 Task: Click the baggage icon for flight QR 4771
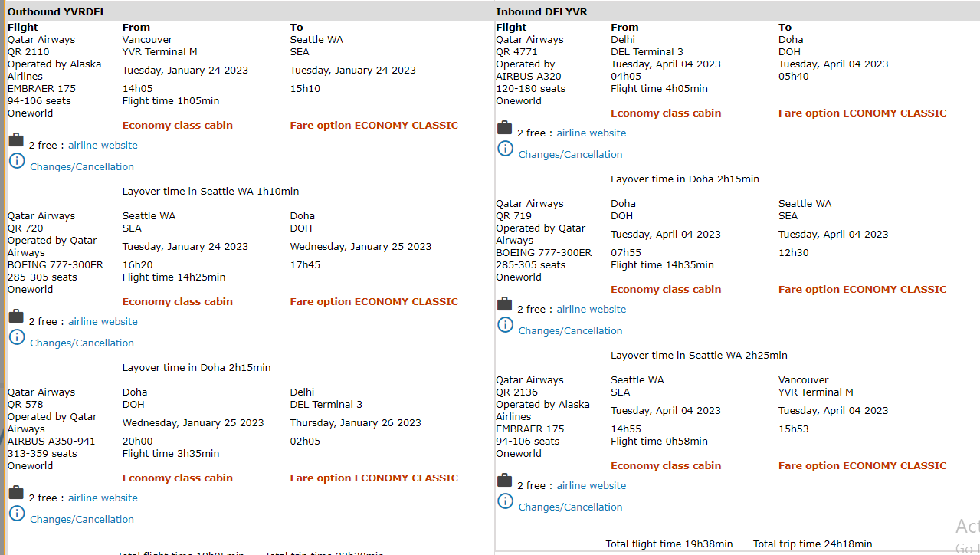pos(504,128)
